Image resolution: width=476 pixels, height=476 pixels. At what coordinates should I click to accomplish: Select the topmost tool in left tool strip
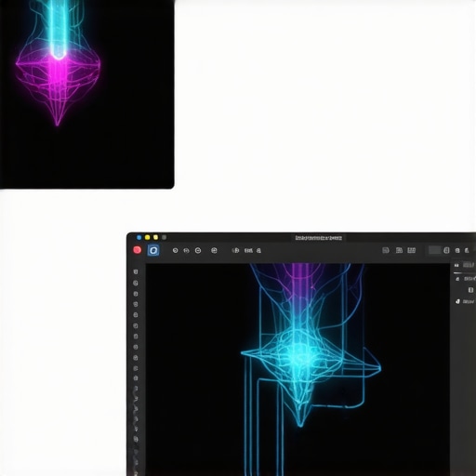(136, 271)
